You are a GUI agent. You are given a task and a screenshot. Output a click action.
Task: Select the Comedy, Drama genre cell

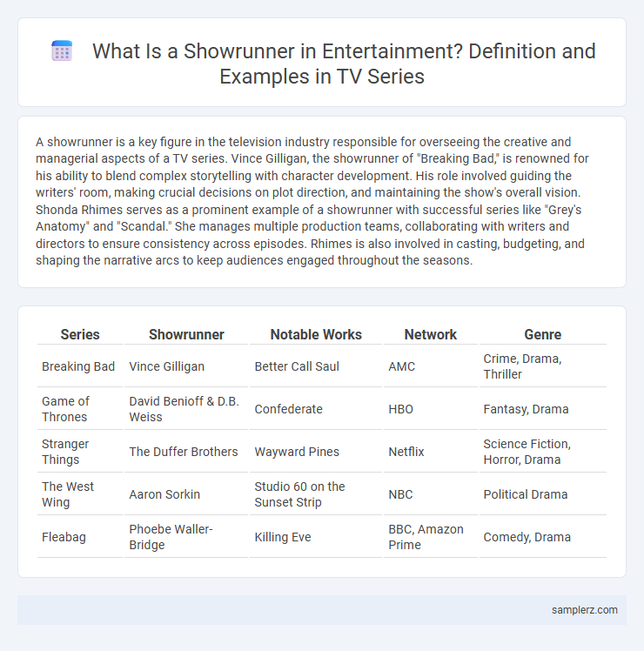click(x=543, y=537)
